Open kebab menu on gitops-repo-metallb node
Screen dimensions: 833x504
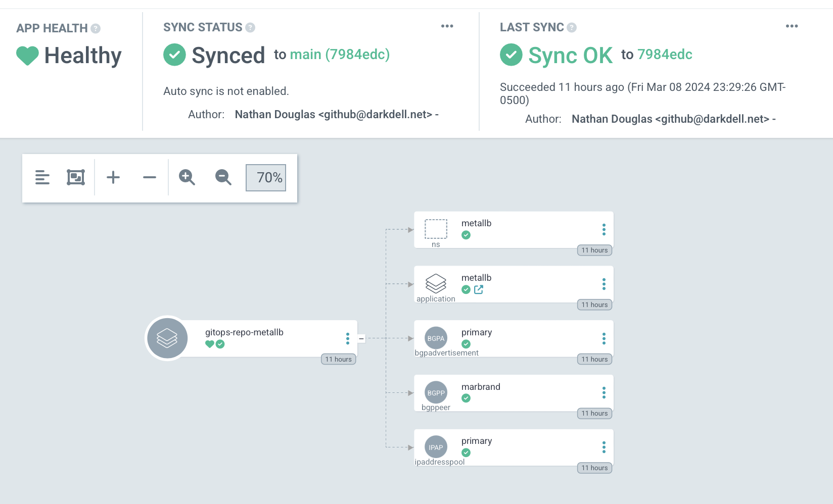pos(348,338)
